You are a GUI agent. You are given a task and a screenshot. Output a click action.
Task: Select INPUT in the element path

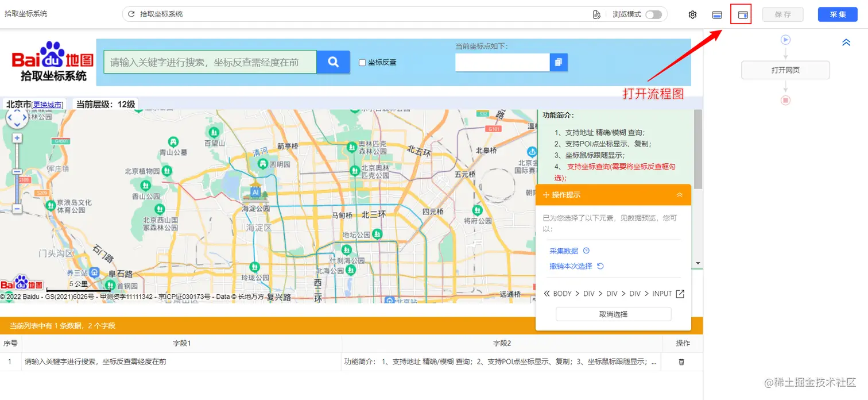coord(662,294)
